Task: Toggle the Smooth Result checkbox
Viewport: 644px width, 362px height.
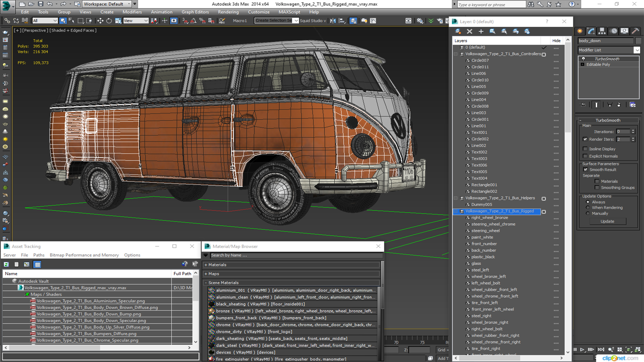Action: click(586, 170)
